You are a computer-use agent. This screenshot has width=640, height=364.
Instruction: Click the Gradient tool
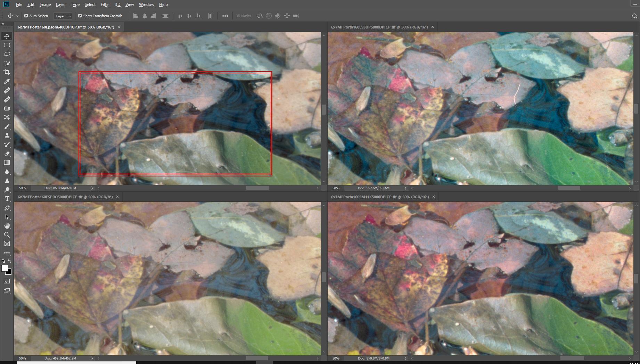tap(7, 163)
